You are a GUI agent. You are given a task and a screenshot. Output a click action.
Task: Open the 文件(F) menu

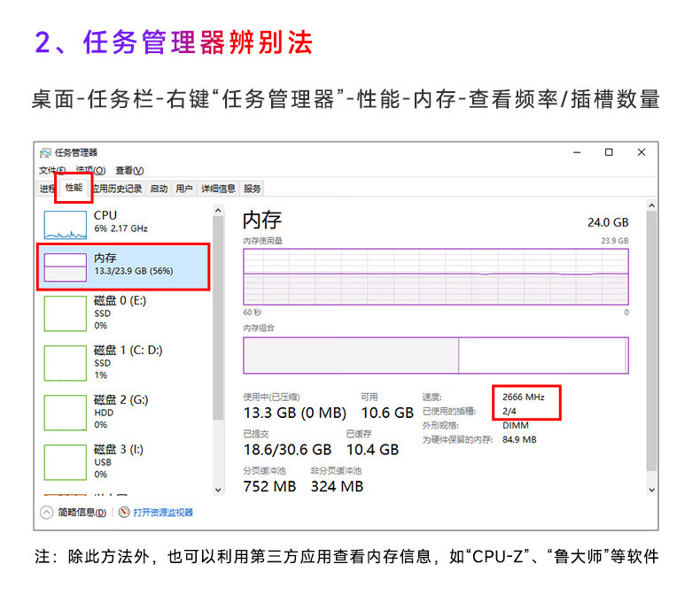pos(51,170)
